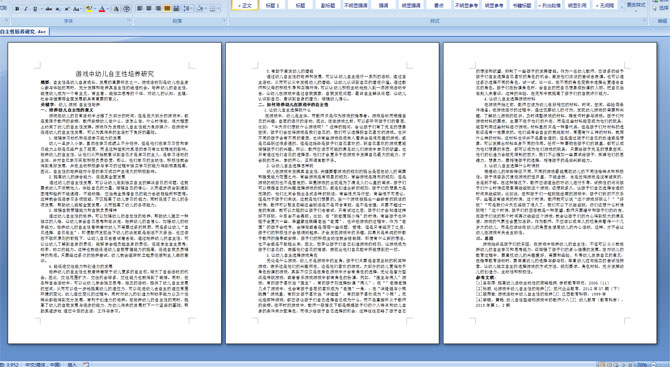Apply the 正文 style from gallery
This screenshot has width=670, height=367.
(x=245, y=6)
